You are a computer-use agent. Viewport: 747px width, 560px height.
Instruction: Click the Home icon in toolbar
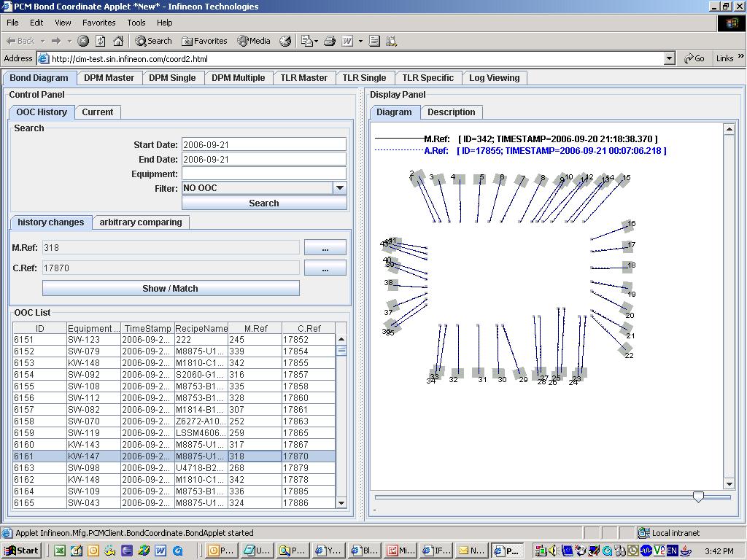pos(118,41)
